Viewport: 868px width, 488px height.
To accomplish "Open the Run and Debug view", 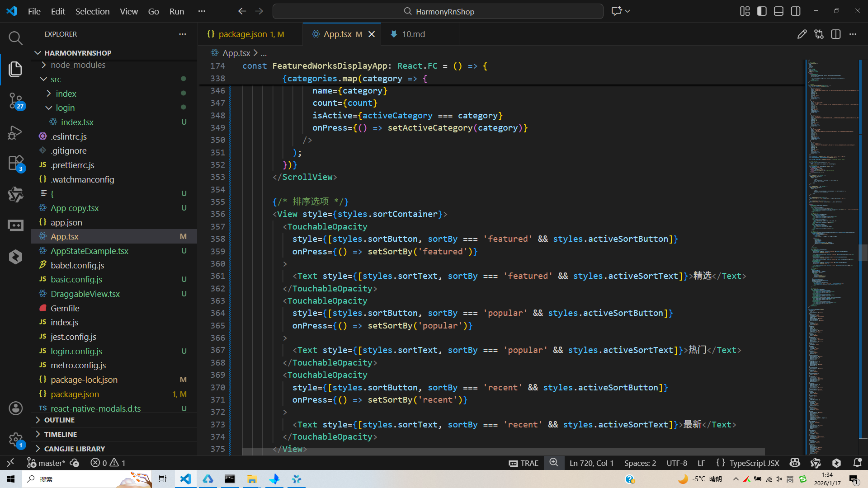I will tap(15, 132).
